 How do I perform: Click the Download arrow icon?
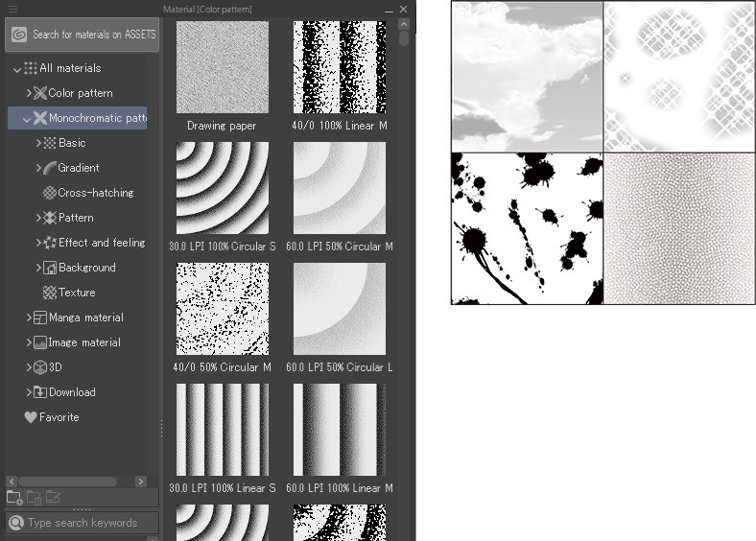click(x=40, y=392)
